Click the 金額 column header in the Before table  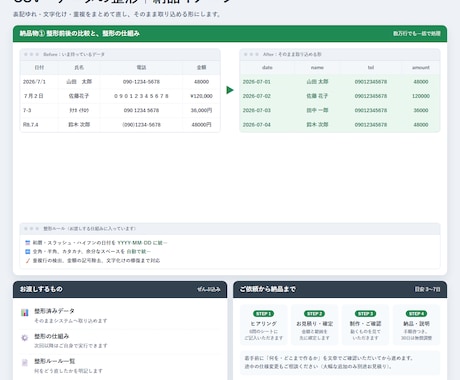tap(201, 67)
